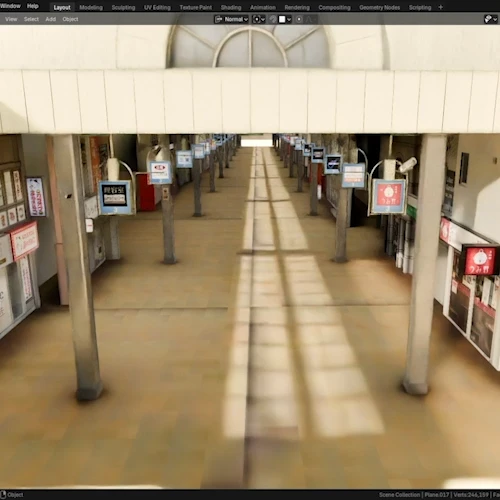Open the Normal transform orientation dropdown

(x=232, y=19)
